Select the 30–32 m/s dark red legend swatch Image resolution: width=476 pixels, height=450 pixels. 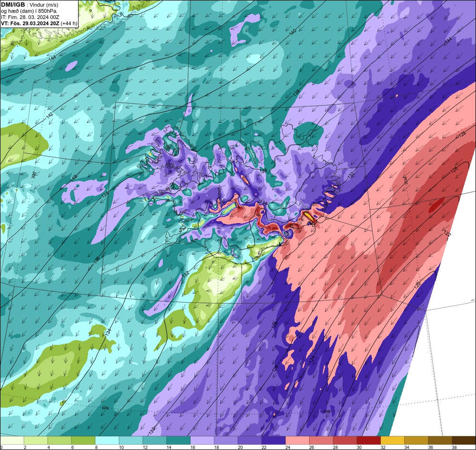click(368, 440)
